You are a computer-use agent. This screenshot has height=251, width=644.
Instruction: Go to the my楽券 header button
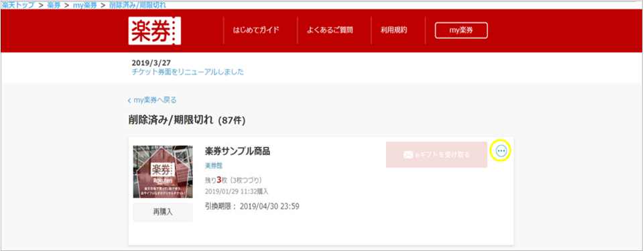pyautogui.click(x=461, y=30)
